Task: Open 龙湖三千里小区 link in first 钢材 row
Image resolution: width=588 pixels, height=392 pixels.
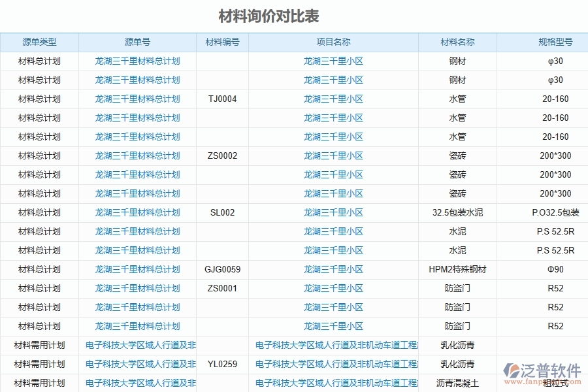Action: tap(333, 61)
